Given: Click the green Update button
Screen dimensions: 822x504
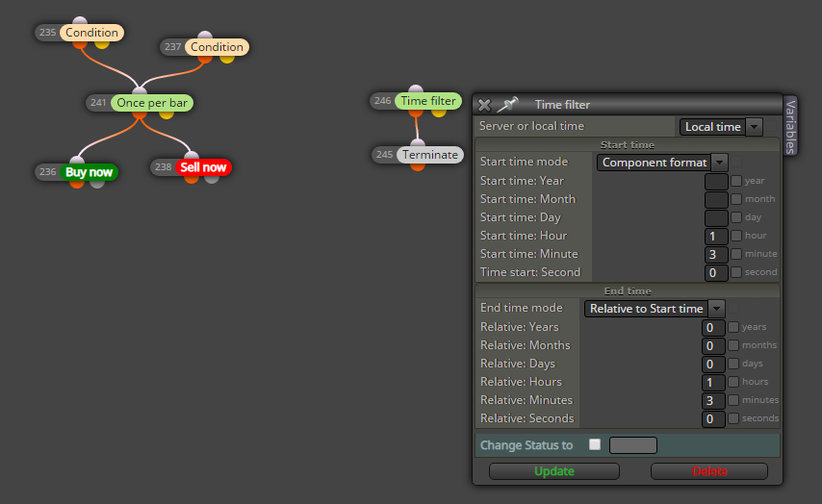Looking at the screenshot, I should pos(554,471).
